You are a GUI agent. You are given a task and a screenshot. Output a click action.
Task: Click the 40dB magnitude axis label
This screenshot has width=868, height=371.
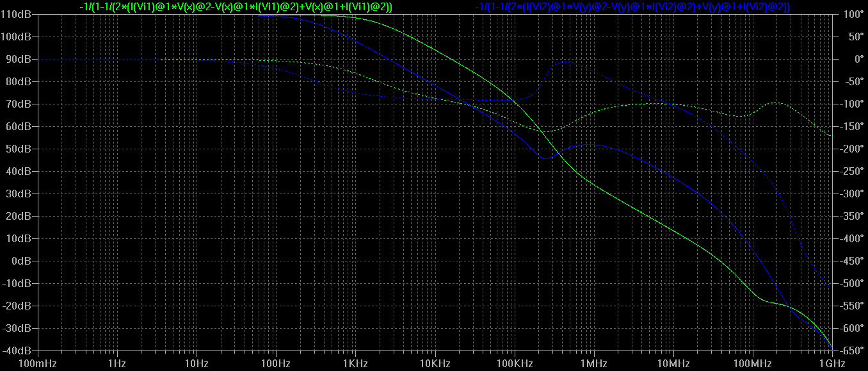coord(18,171)
